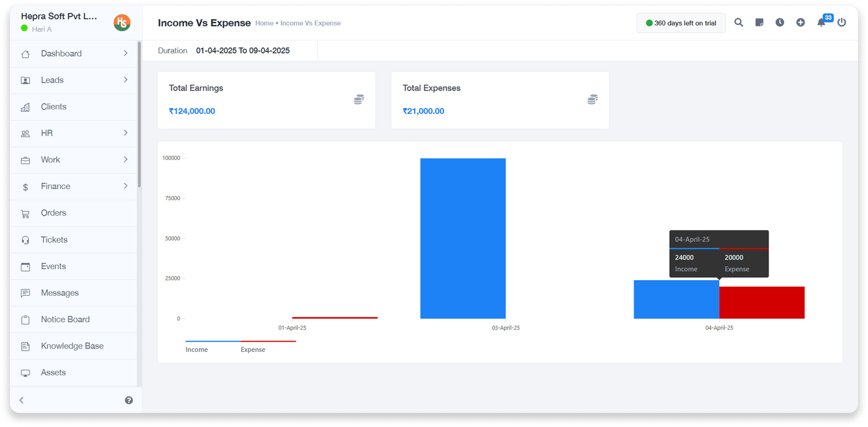Click the plus add-new icon
This screenshot has height=427, width=868.
pos(800,22)
